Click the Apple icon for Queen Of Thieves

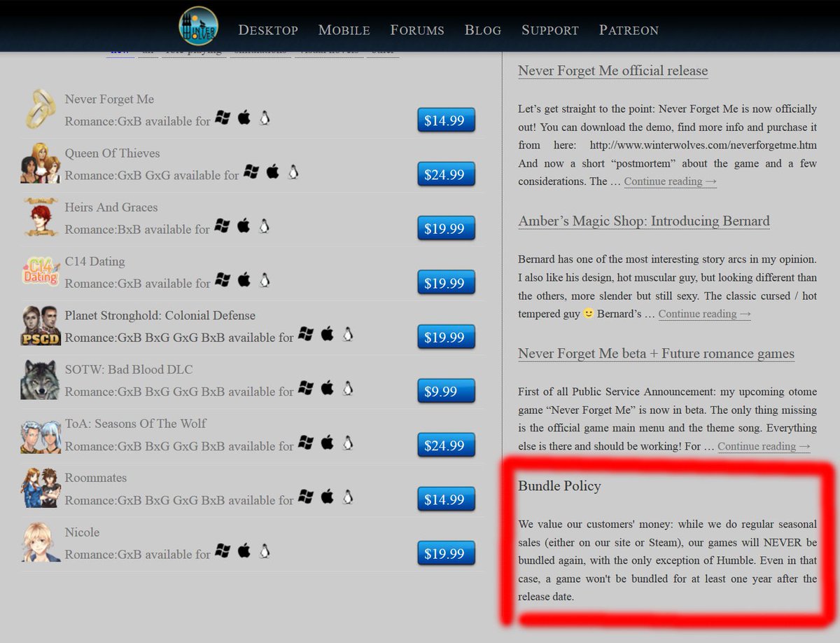272,172
